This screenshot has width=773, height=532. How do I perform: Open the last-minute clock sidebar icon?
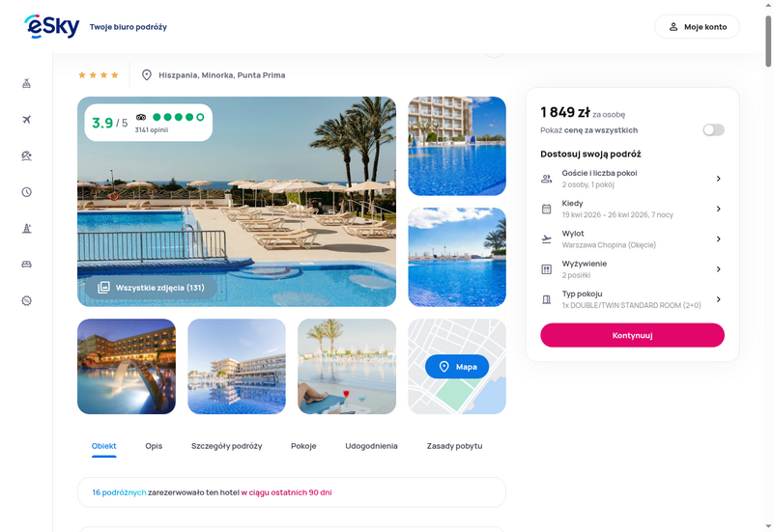point(27,192)
